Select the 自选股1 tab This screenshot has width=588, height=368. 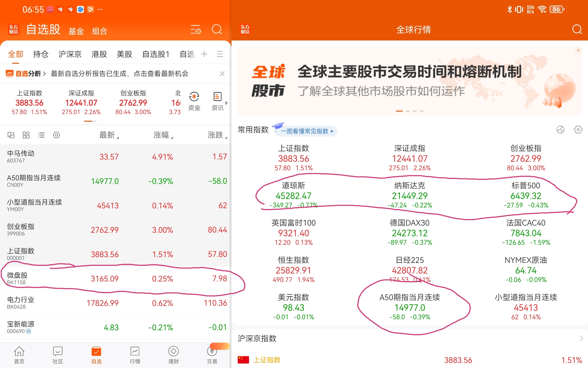pos(156,54)
